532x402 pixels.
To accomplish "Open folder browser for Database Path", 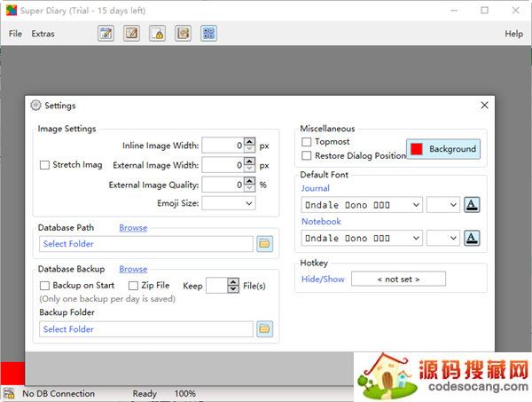I will [x=264, y=243].
